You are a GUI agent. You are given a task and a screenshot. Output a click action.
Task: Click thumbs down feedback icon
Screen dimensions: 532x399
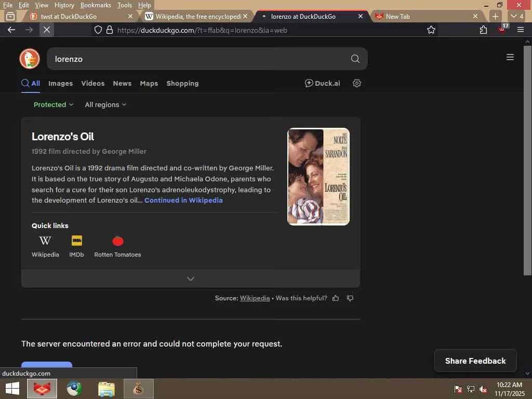click(350, 298)
